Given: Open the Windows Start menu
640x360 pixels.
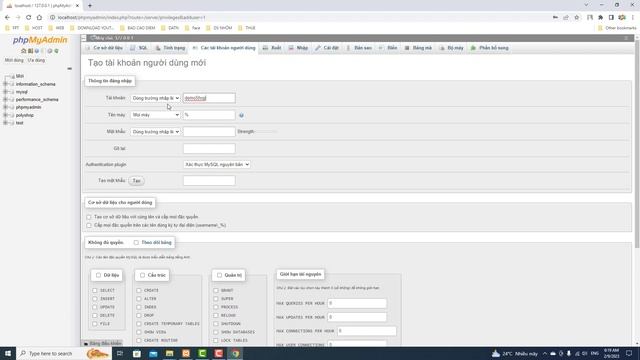Looking at the screenshot, I should [x=8, y=353].
